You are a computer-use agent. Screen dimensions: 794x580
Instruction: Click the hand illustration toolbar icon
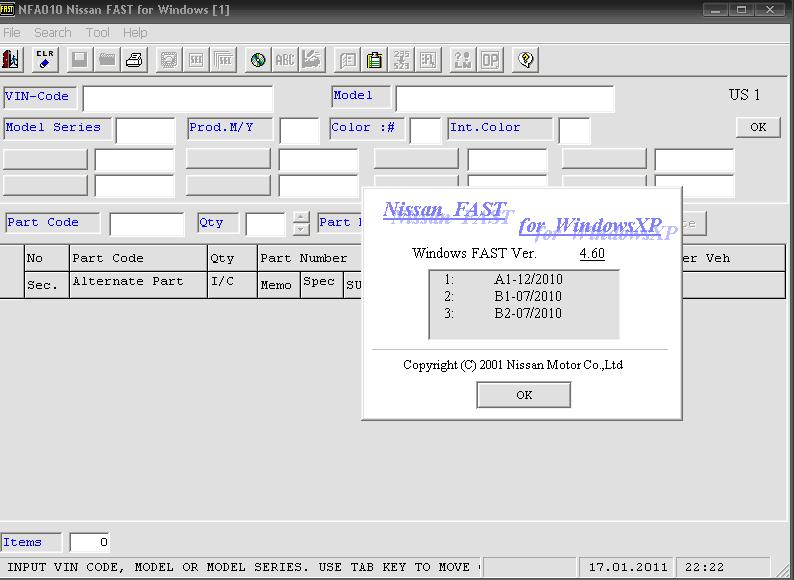(x=312, y=60)
